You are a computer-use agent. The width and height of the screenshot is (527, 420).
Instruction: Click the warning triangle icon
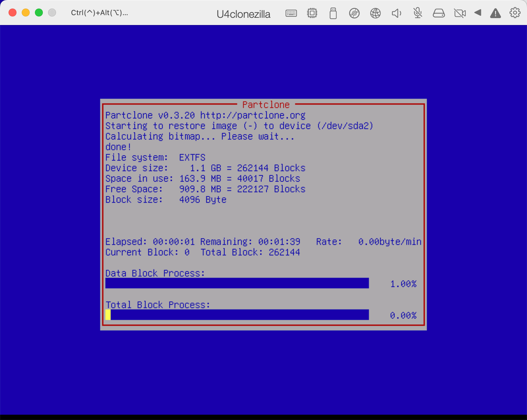495,13
